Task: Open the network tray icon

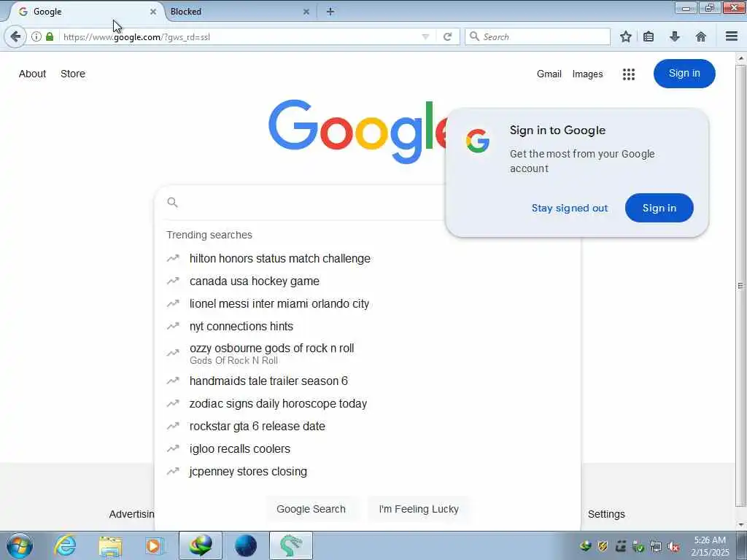Action: click(x=656, y=546)
